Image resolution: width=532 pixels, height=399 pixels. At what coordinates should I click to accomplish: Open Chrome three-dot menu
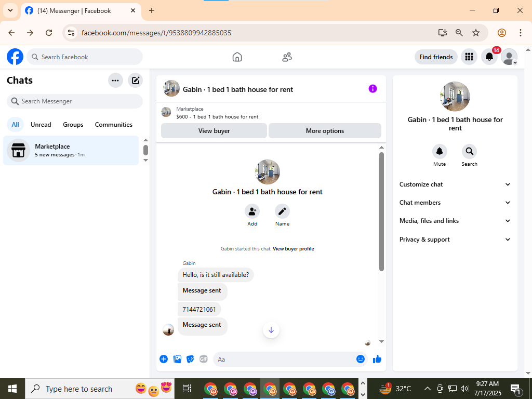coord(520,33)
